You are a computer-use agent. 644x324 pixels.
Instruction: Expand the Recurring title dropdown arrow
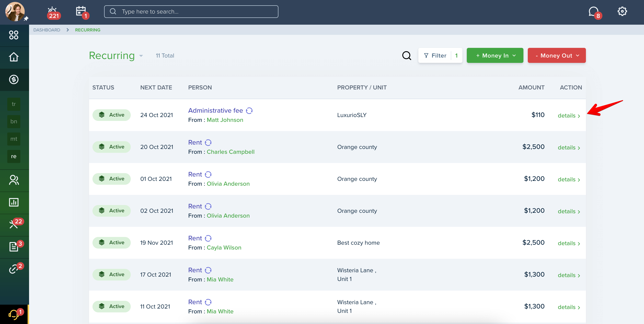click(141, 56)
